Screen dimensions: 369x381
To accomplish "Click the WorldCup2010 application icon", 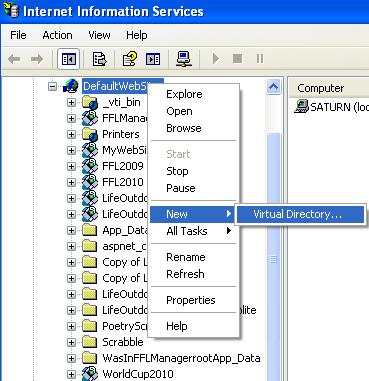I will 90,373.
